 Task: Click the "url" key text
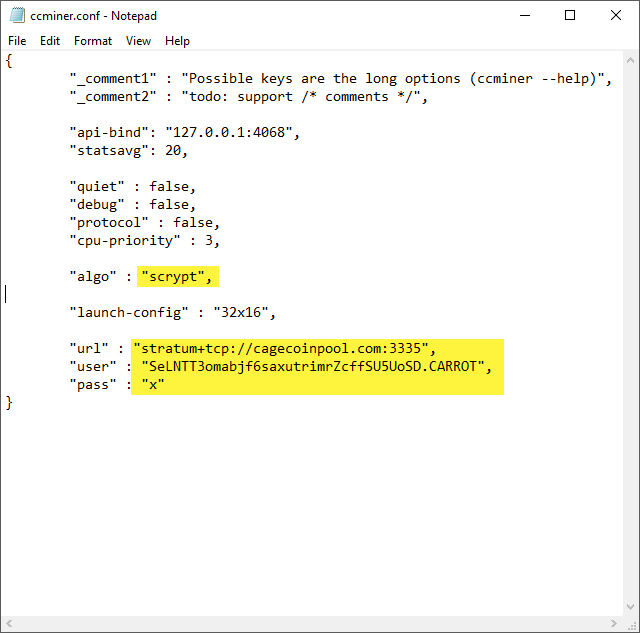click(x=89, y=348)
